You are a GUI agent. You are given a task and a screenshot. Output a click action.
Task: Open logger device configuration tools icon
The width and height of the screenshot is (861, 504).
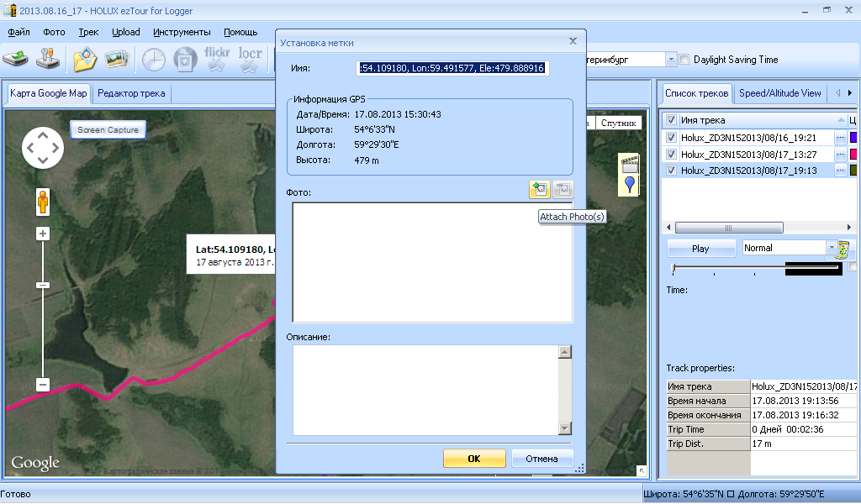48,60
